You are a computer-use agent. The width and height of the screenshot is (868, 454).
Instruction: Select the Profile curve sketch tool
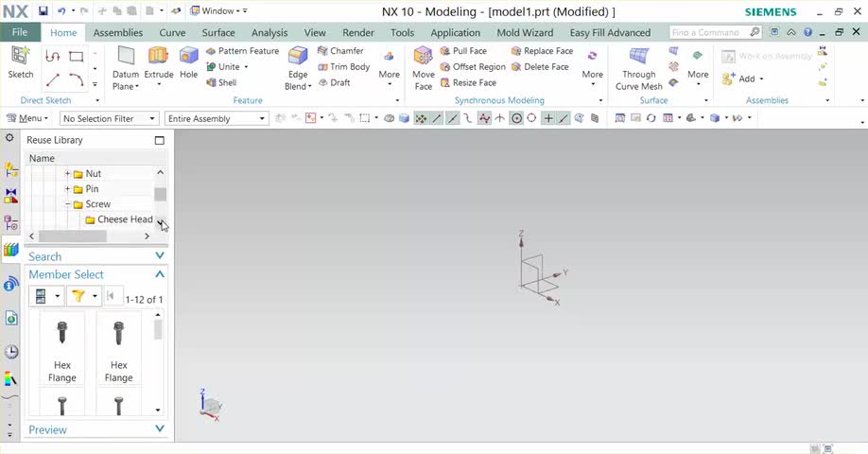tap(53, 56)
